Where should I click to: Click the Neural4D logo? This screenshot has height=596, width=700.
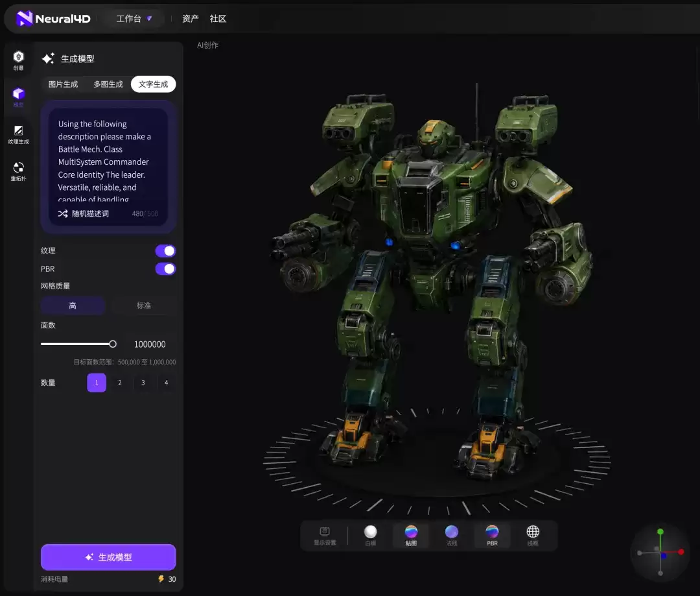[x=53, y=18]
